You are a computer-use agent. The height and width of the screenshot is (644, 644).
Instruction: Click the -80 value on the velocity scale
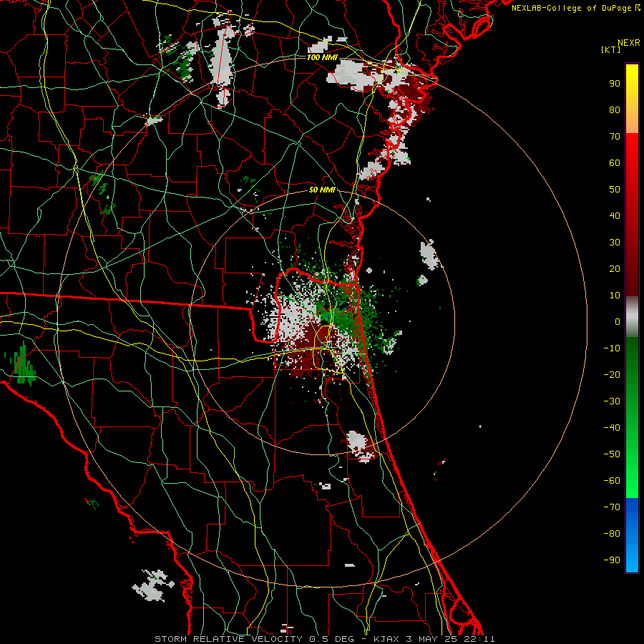click(612, 534)
